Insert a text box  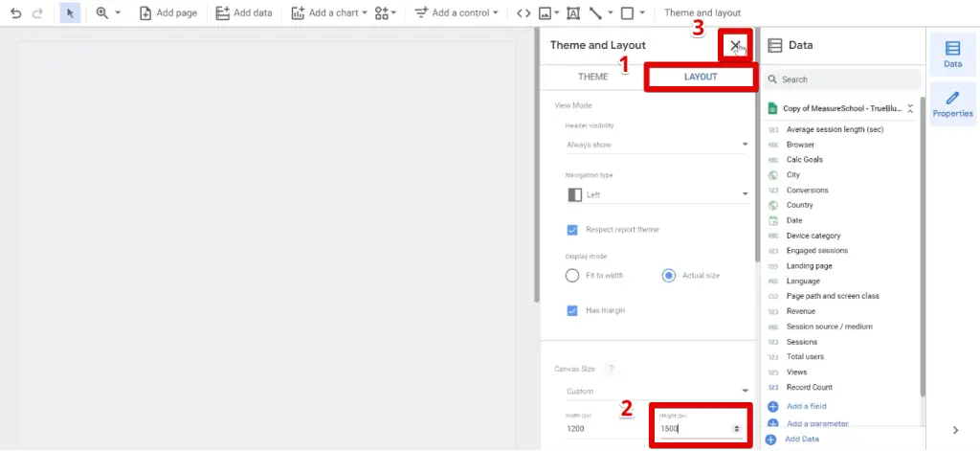pos(573,12)
